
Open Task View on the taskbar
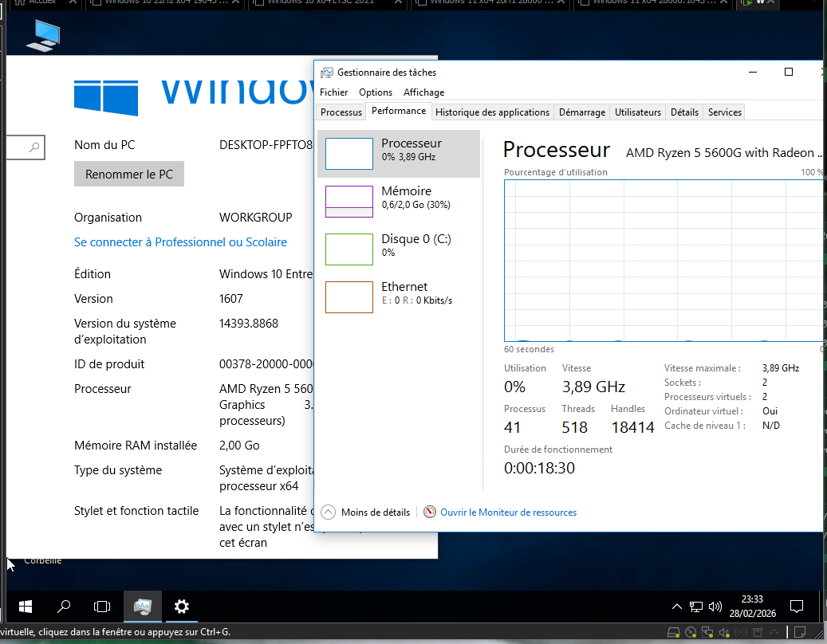[x=102, y=607]
